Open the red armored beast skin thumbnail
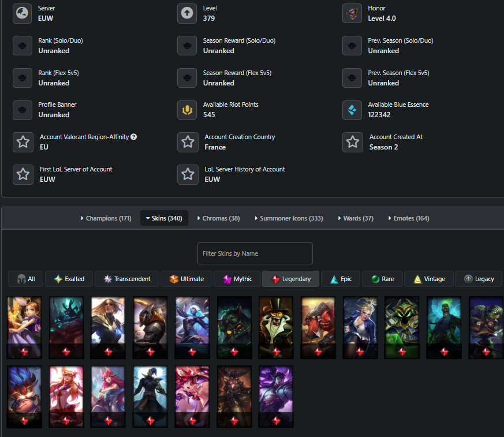 pyautogui.click(x=318, y=327)
